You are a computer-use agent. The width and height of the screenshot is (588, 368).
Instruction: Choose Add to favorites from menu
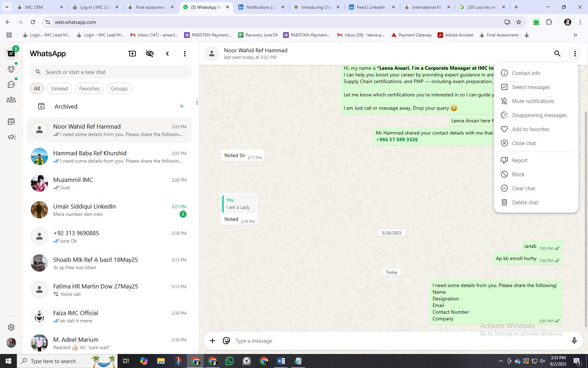(x=536, y=129)
